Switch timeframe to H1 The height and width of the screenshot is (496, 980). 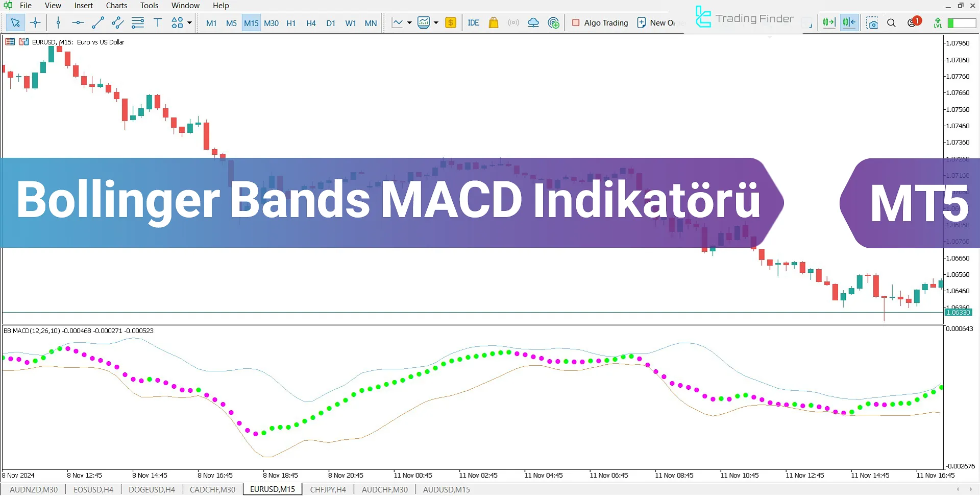coord(291,22)
